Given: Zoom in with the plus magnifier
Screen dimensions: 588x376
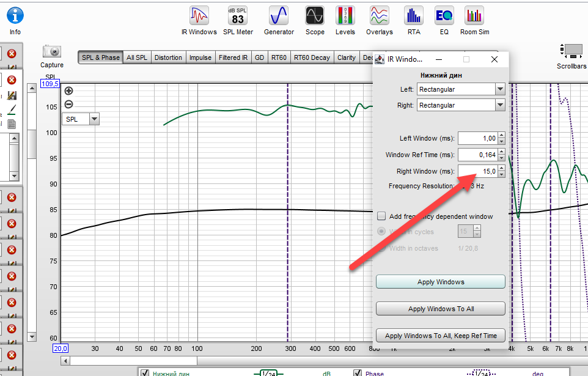Looking at the screenshot, I should 68,91.
